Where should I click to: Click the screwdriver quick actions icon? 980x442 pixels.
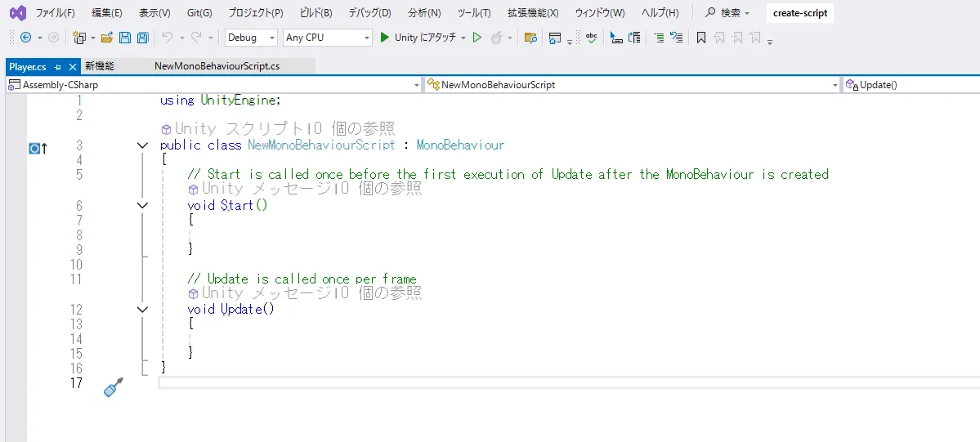tap(114, 387)
